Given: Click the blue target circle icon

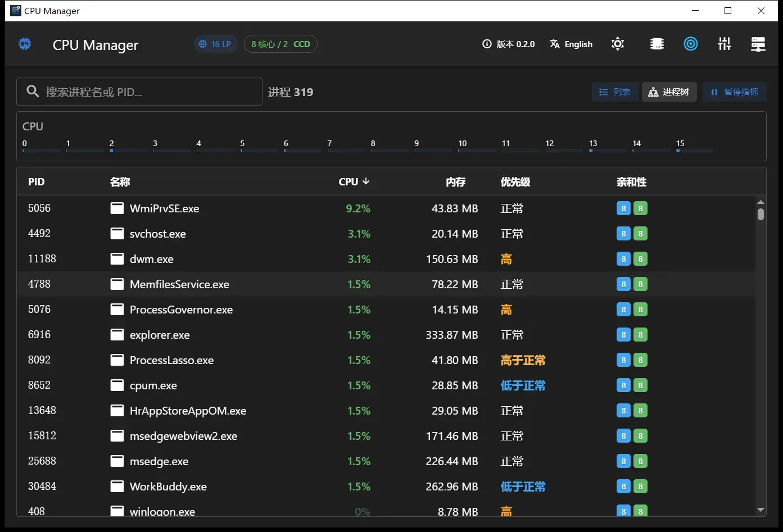Looking at the screenshot, I should coord(691,44).
